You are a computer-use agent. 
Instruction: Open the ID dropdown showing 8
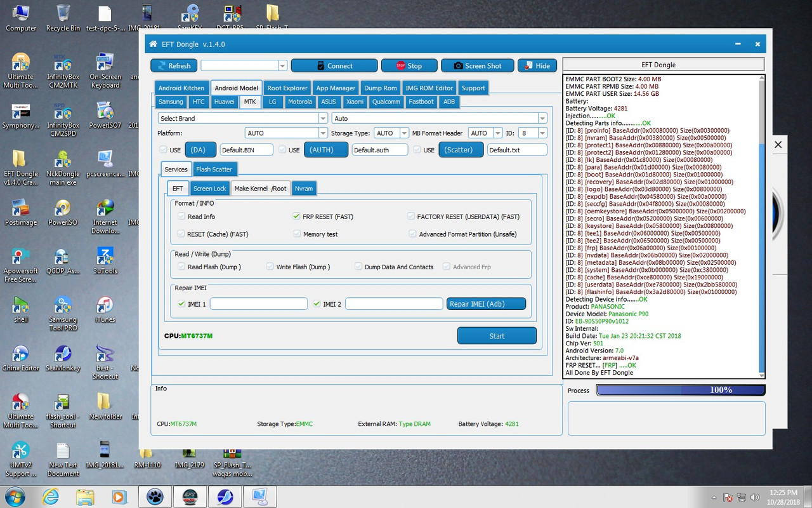coord(532,133)
